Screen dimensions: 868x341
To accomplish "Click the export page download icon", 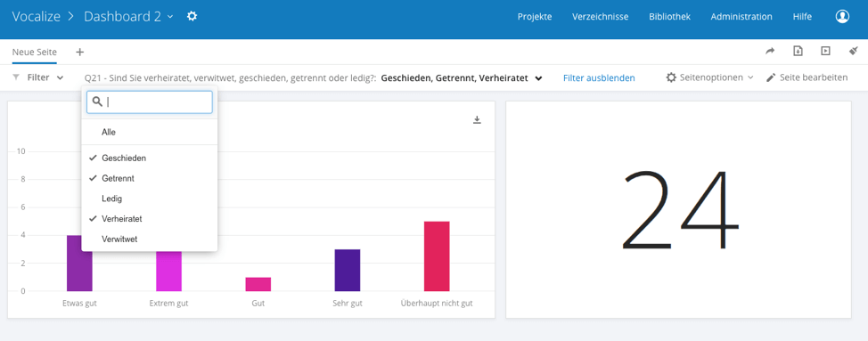I will pos(798,51).
